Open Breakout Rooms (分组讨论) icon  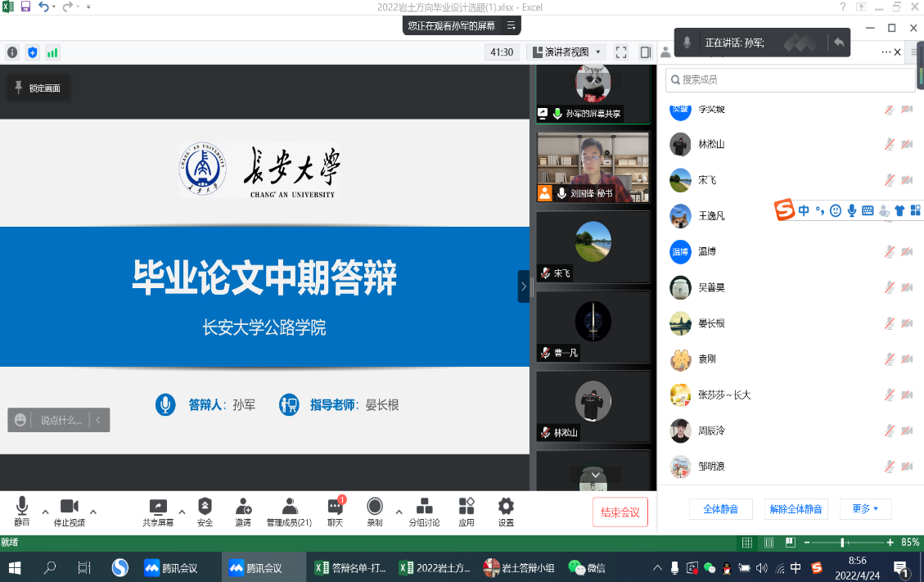[x=424, y=507]
